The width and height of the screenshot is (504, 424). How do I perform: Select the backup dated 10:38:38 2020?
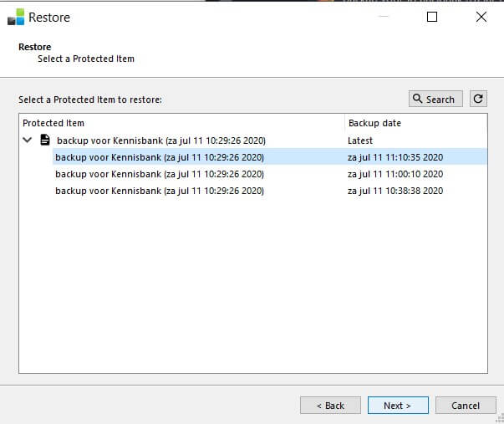click(x=270, y=191)
